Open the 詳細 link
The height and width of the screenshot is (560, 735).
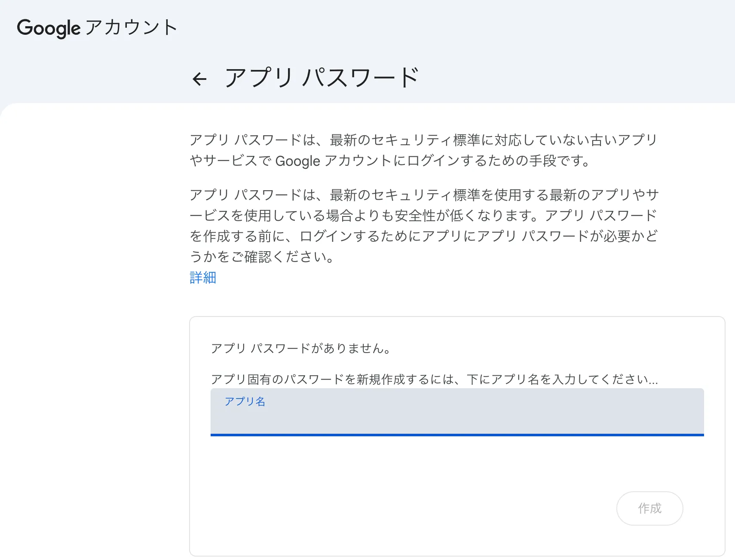coord(203,277)
